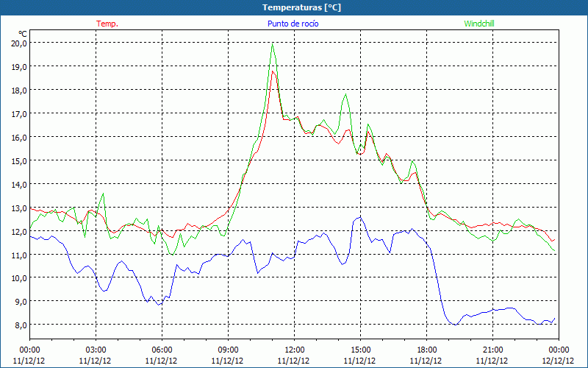The height and width of the screenshot is (368, 588).
Task: Click the 12,0 y-axis value
Action: tap(20, 231)
